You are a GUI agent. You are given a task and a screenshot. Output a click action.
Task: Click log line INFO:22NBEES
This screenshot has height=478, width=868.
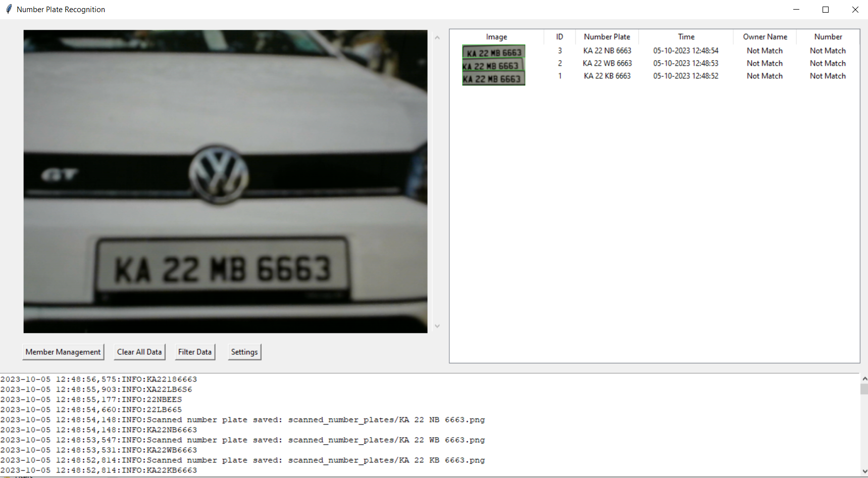[x=91, y=399]
